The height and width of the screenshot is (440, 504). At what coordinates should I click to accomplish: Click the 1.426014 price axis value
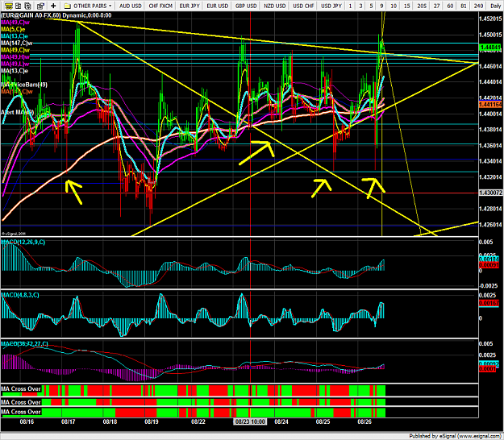click(490, 225)
